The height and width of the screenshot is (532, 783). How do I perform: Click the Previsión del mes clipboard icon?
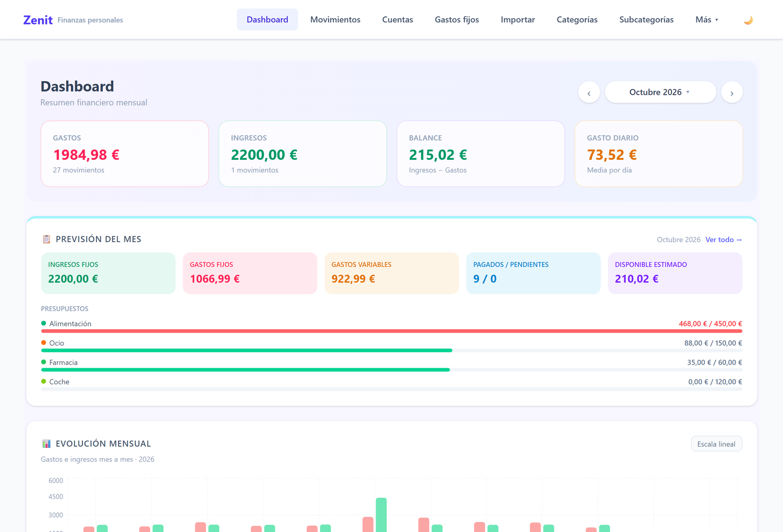click(46, 239)
